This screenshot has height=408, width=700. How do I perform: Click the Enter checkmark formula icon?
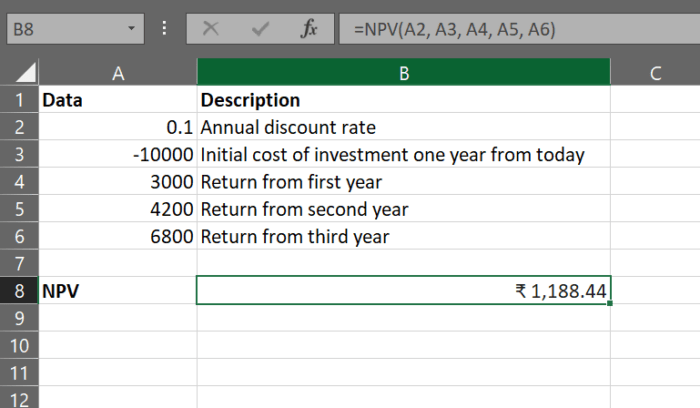coord(260,29)
